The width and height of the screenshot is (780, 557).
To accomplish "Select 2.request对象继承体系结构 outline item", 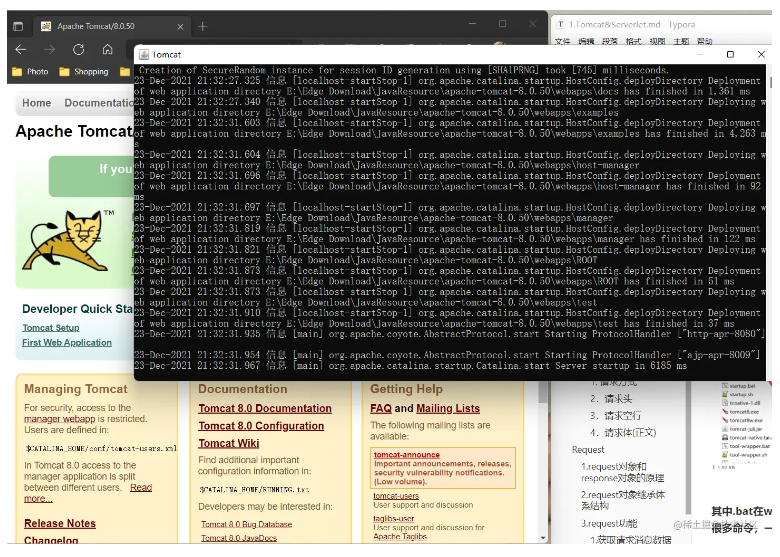I will (623, 500).
